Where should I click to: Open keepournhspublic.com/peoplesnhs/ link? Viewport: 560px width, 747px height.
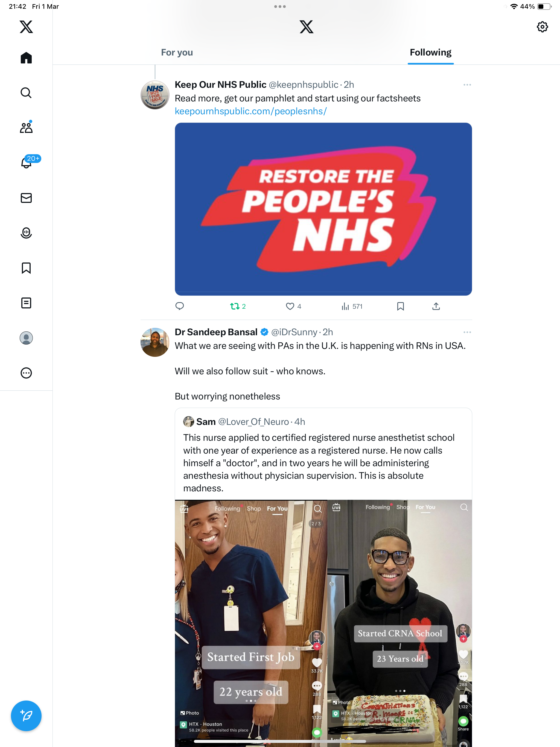click(251, 111)
